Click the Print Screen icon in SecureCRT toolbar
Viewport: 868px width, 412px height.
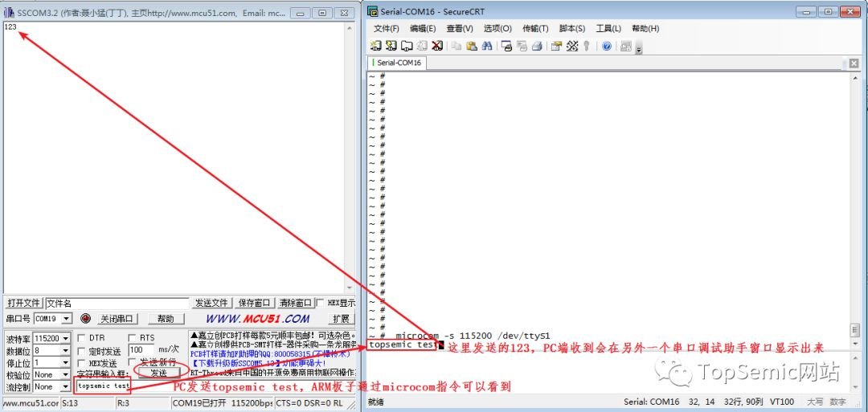tap(506, 46)
